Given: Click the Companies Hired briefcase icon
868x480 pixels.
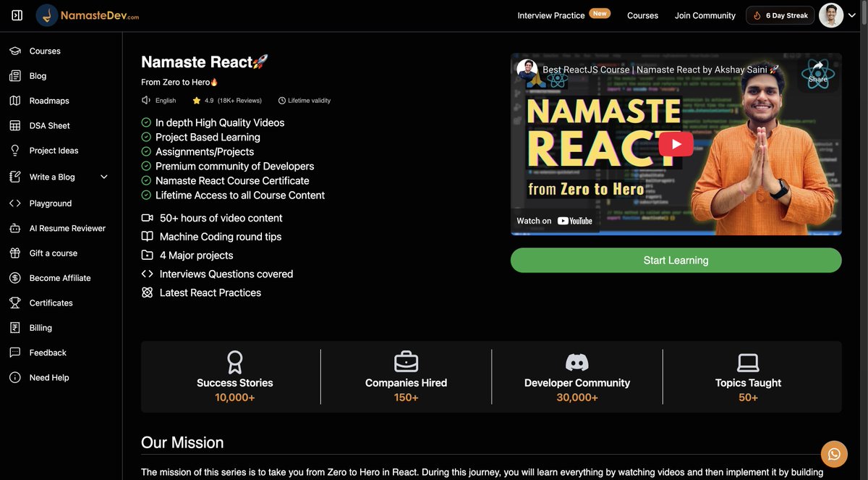Looking at the screenshot, I should pyautogui.click(x=406, y=362).
